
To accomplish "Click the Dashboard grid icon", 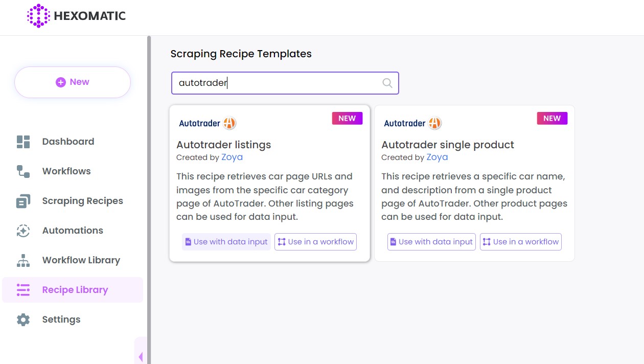I will [x=24, y=142].
